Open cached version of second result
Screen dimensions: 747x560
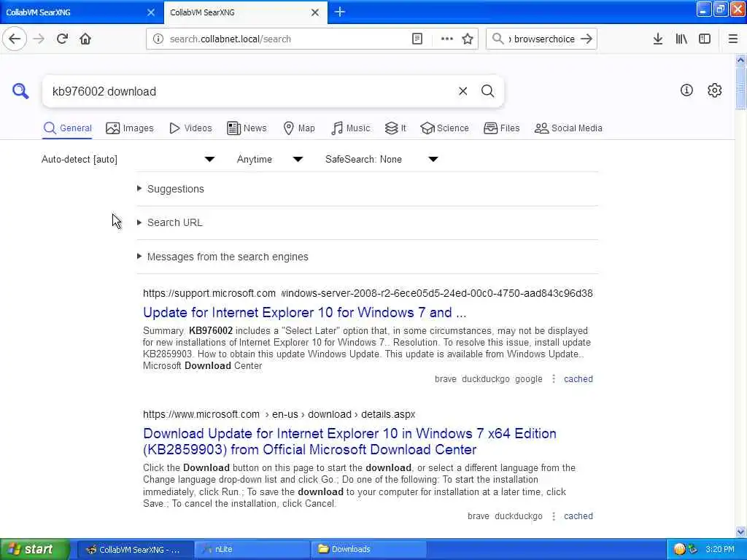click(x=578, y=516)
